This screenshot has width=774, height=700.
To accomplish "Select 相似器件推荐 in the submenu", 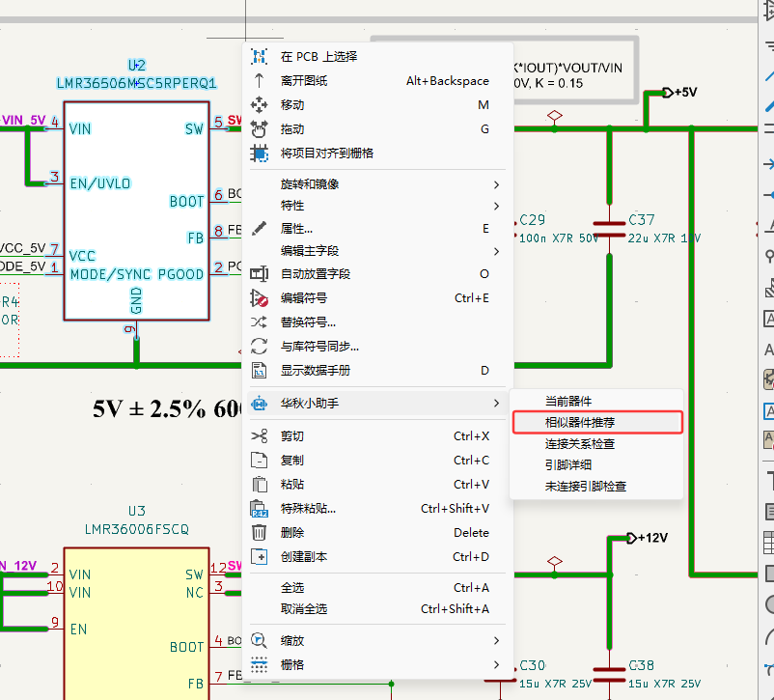I will 579,423.
